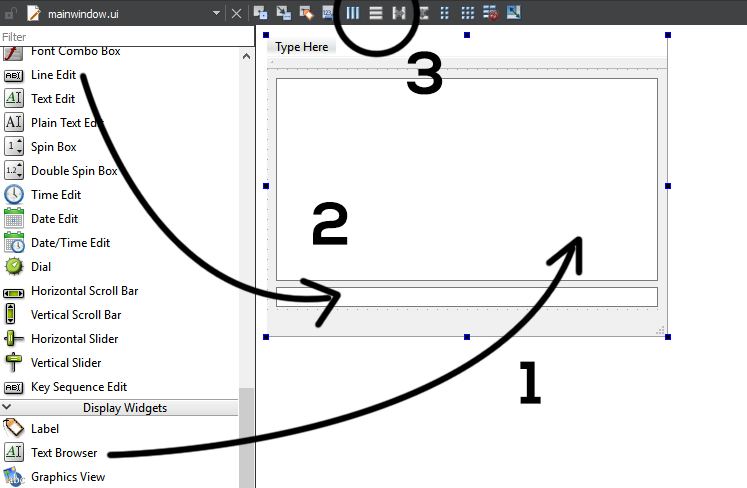Select the Horizontal Slider widget icon
Image resolution: width=747 pixels, height=488 pixels.
(13, 339)
